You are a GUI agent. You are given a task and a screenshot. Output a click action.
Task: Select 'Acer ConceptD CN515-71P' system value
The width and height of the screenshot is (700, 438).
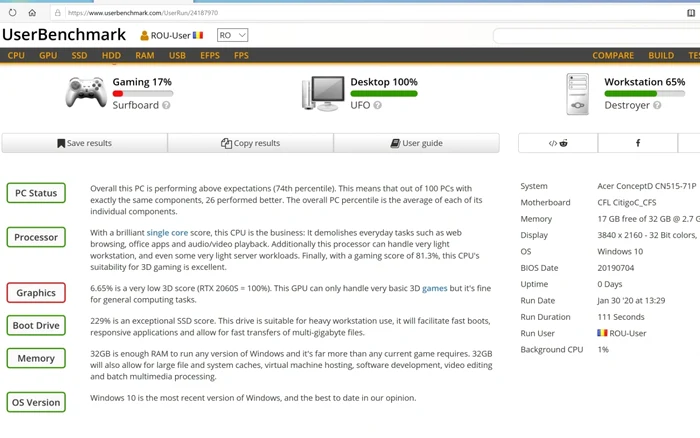pos(647,186)
